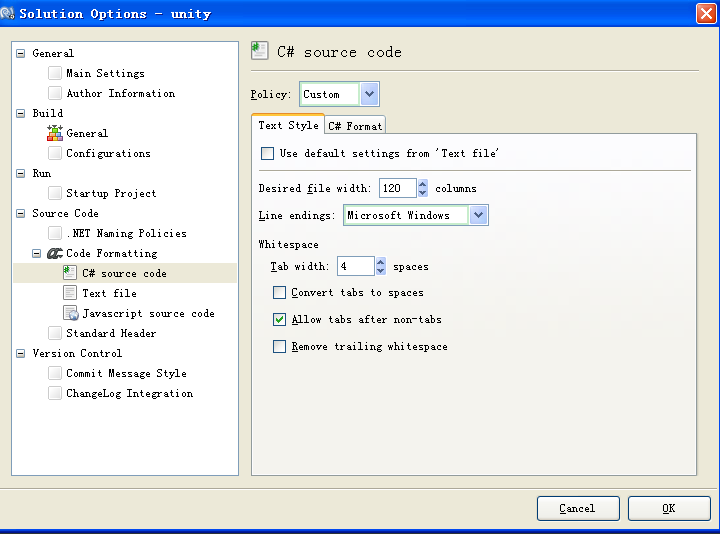
Task: Collapse the Run tree section
Action: [21, 173]
